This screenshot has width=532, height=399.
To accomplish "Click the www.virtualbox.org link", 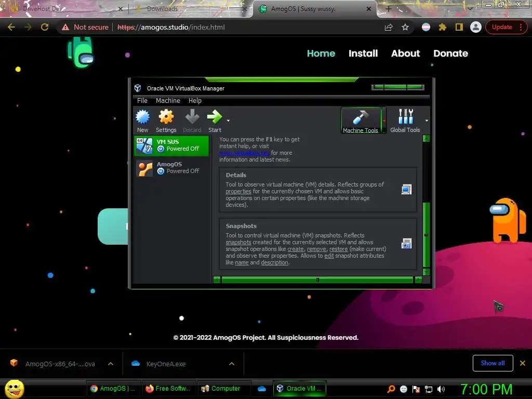I will tap(244, 153).
